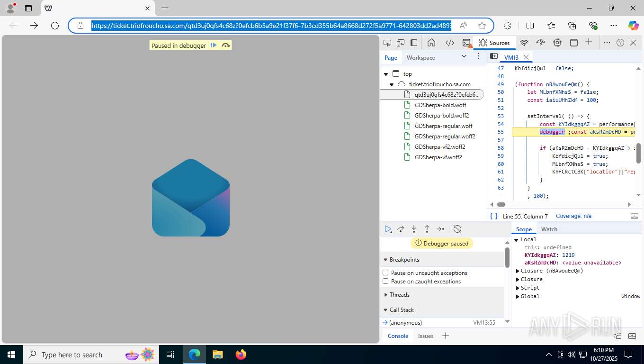Click the browser address bar

[x=271, y=26]
